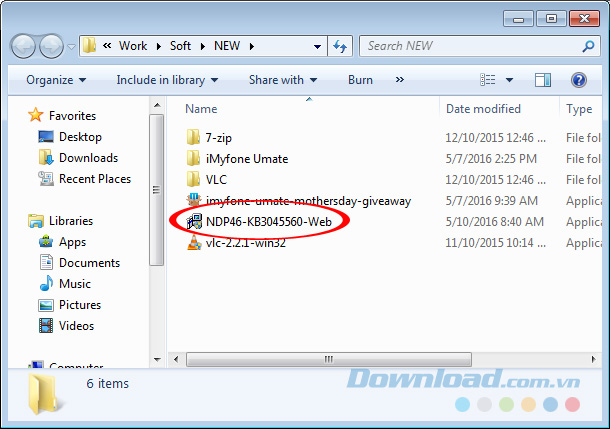Navigation pane scroll up arrow

tap(157, 105)
